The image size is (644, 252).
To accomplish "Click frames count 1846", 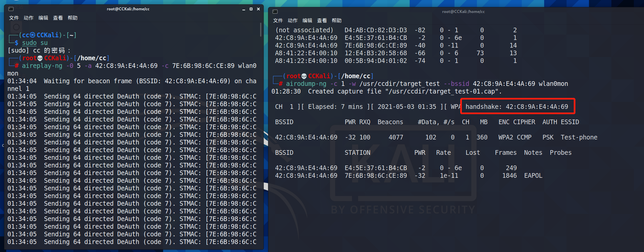I will point(509,175).
